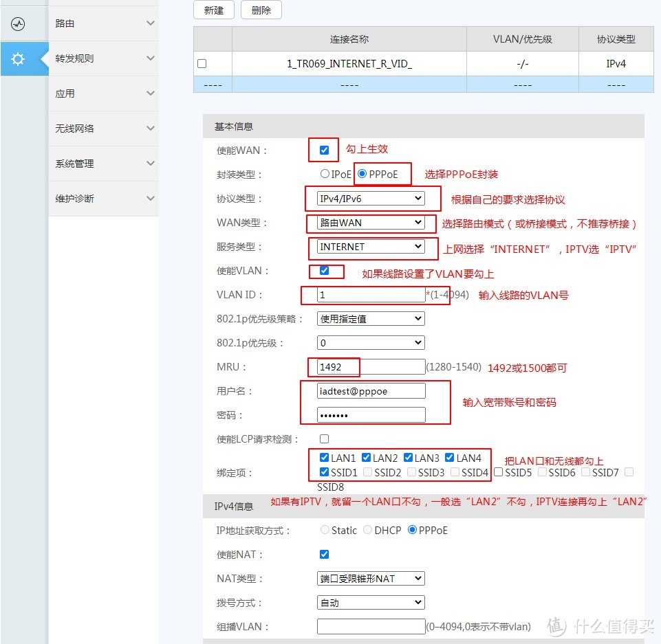Toggle the 使能VLAN checkbox
Viewport: 661px width, 644px height.
tap(323, 271)
